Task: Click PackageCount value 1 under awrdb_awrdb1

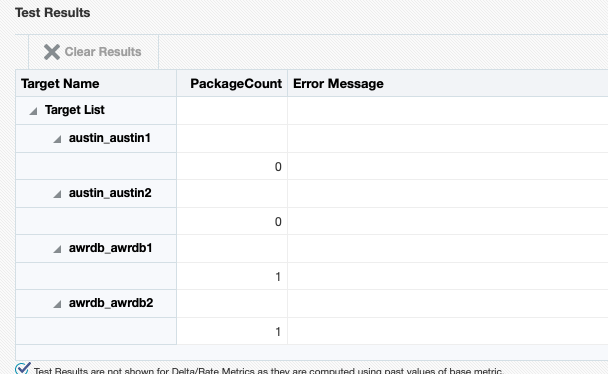Action: coord(278,277)
